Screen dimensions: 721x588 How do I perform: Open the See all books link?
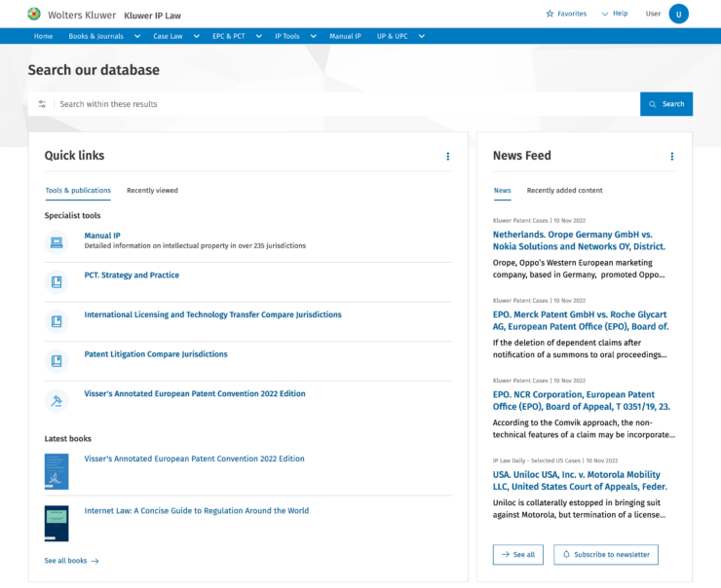(71, 561)
